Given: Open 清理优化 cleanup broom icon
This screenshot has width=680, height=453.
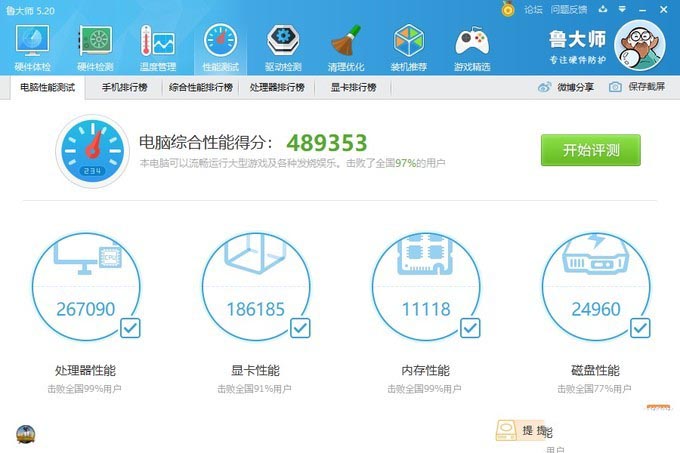Looking at the screenshot, I should 346,40.
